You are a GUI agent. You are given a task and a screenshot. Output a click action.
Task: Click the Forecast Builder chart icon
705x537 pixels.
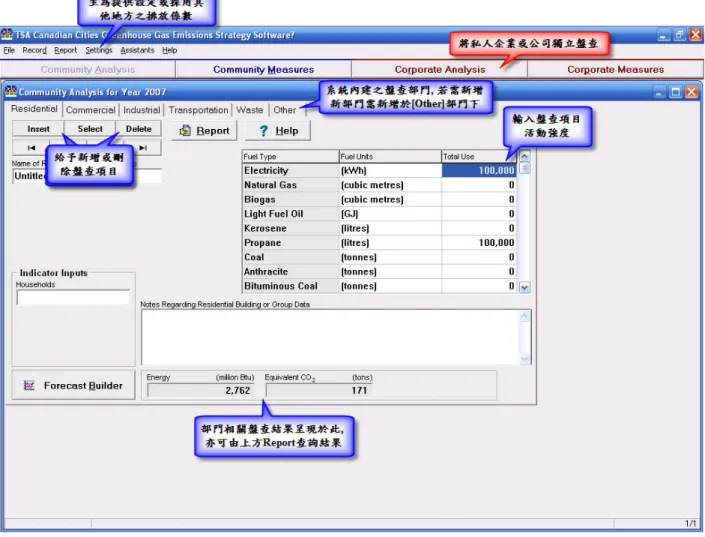click(29, 385)
